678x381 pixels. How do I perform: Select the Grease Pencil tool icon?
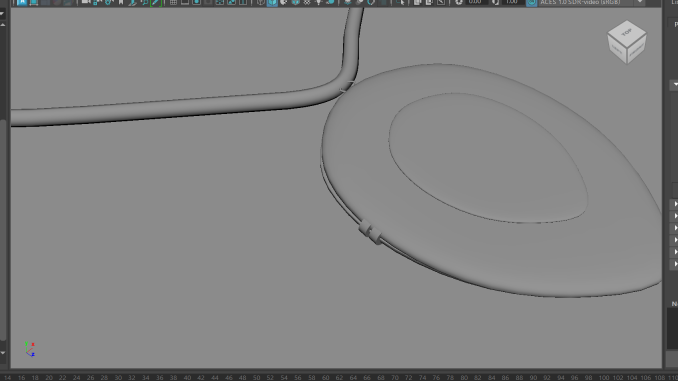[x=156, y=2]
